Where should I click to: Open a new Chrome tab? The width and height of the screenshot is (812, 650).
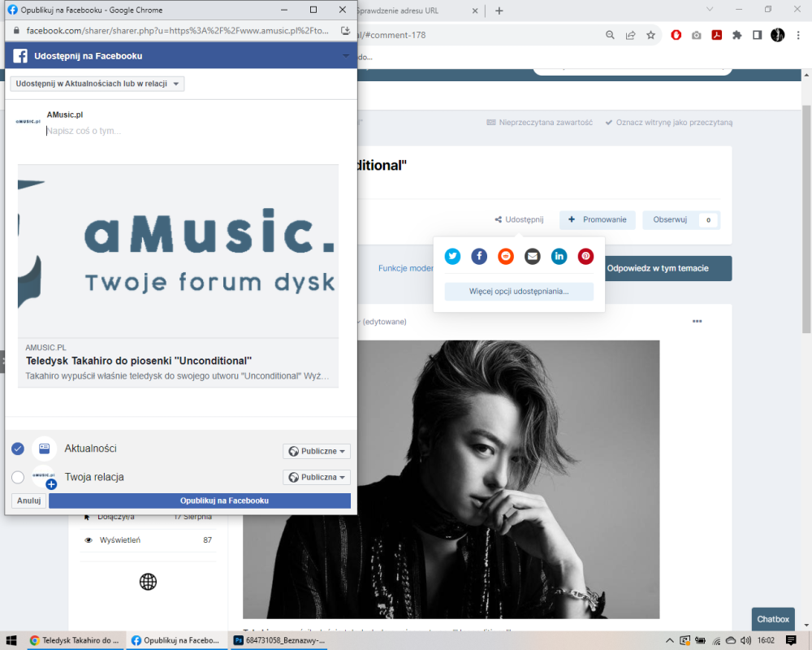[499, 11]
